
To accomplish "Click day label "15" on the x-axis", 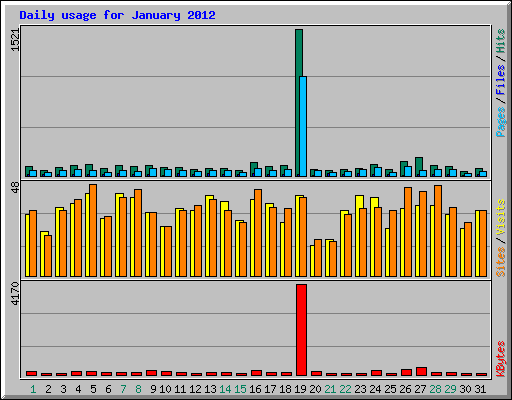I will (240, 389).
